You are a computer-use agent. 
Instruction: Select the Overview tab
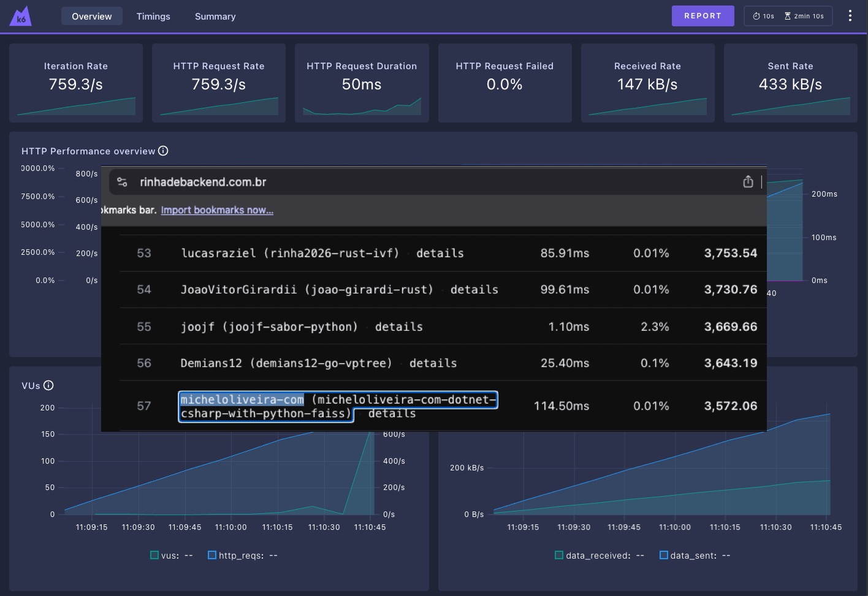coord(92,17)
